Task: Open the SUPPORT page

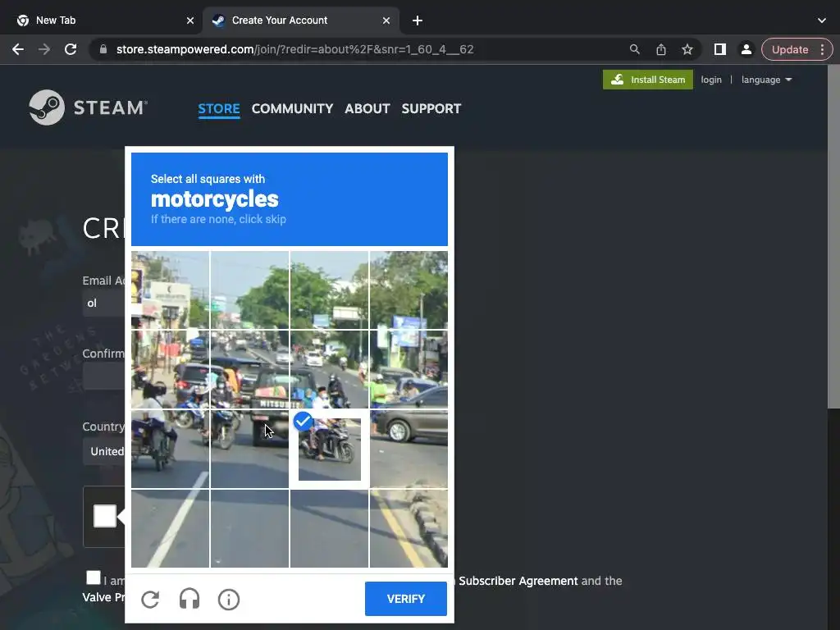Action: coord(431,109)
